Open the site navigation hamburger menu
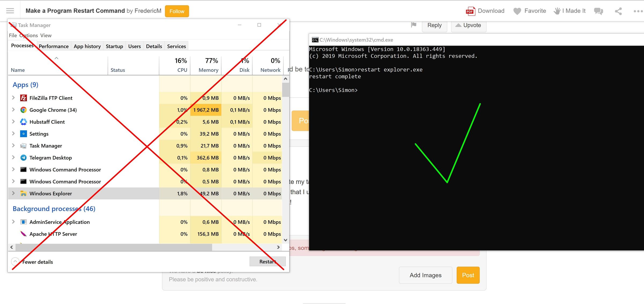644x304 pixels. [x=10, y=10]
